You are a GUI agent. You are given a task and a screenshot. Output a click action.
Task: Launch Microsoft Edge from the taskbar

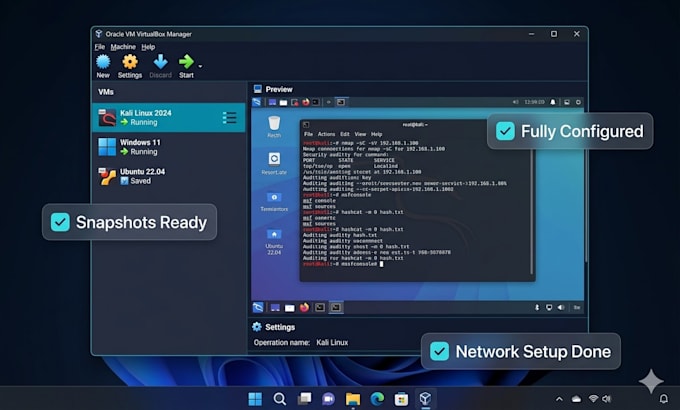click(x=377, y=399)
